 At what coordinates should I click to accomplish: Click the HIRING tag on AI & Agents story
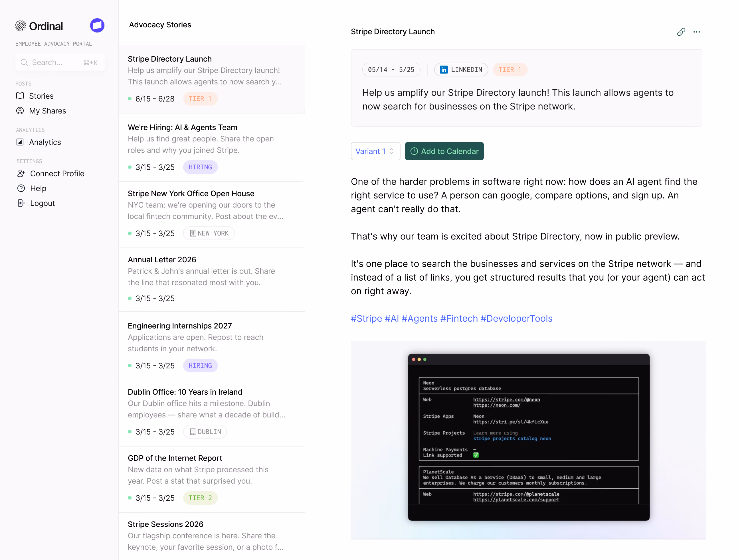click(x=200, y=167)
